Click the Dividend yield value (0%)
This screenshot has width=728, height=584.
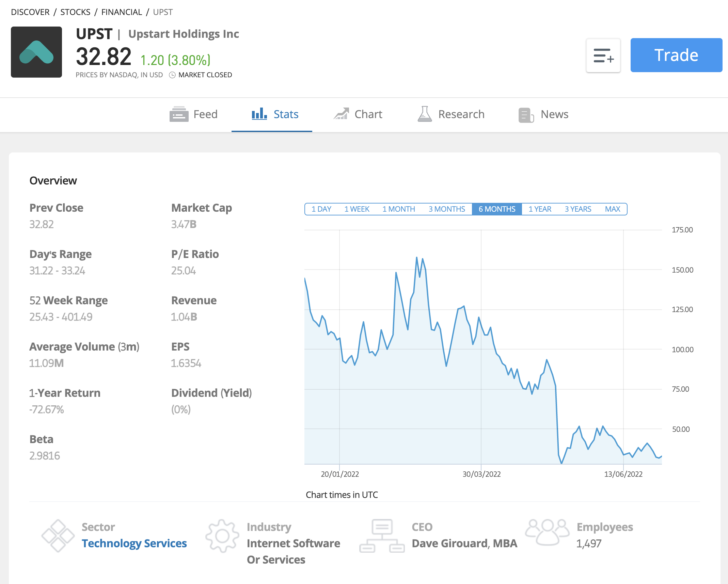[181, 409]
